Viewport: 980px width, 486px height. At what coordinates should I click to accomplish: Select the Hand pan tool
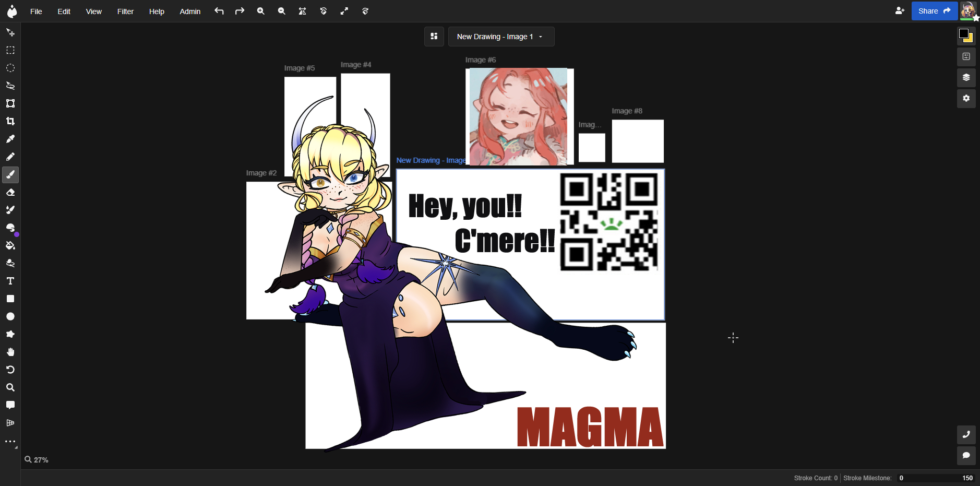(x=10, y=352)
